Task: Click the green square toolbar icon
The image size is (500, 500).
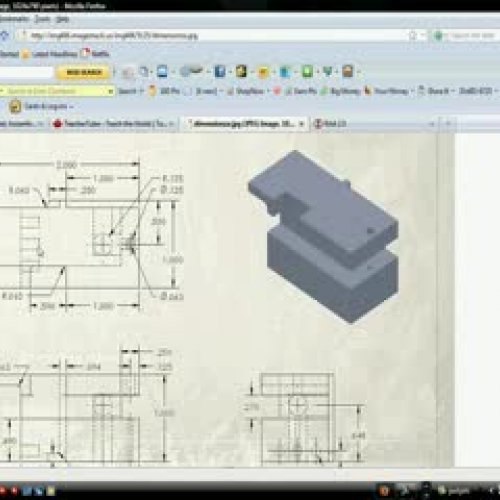Action: [x=307, y=72]
